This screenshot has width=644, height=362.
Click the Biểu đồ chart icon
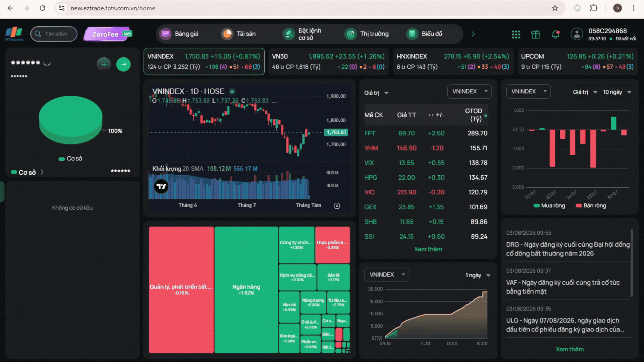pos(412,34)
